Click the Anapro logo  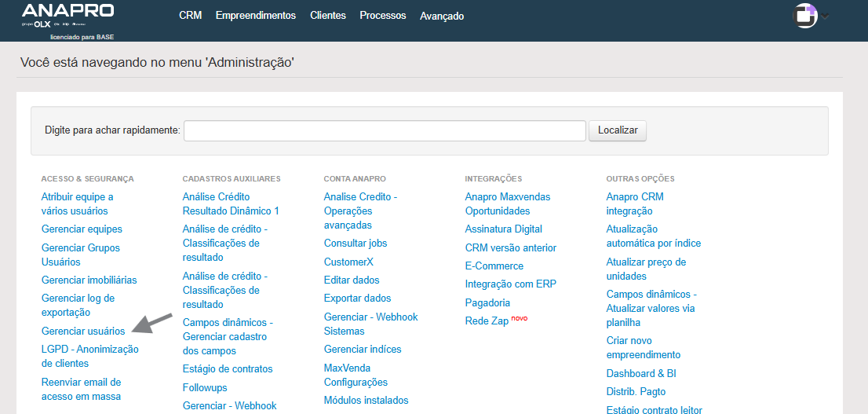(x=67, y=12)
